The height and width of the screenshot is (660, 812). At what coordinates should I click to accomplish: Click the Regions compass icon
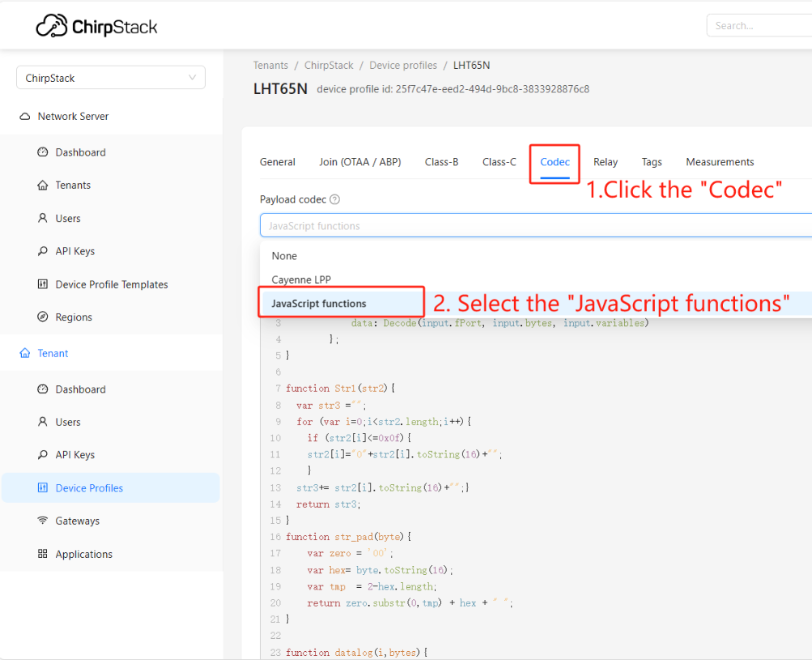tap(42, 317)
